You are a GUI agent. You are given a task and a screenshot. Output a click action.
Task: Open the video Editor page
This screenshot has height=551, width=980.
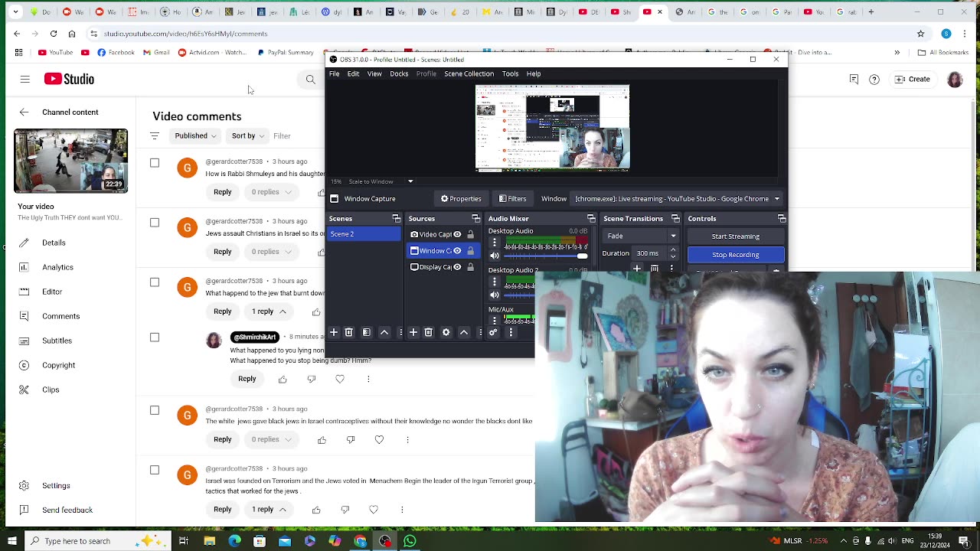point(52,292)
